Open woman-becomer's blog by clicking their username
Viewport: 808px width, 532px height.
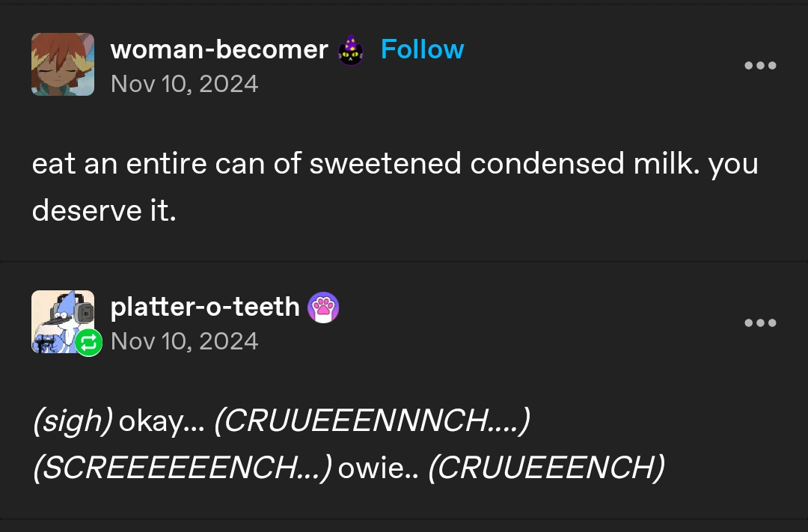(219, 49)
